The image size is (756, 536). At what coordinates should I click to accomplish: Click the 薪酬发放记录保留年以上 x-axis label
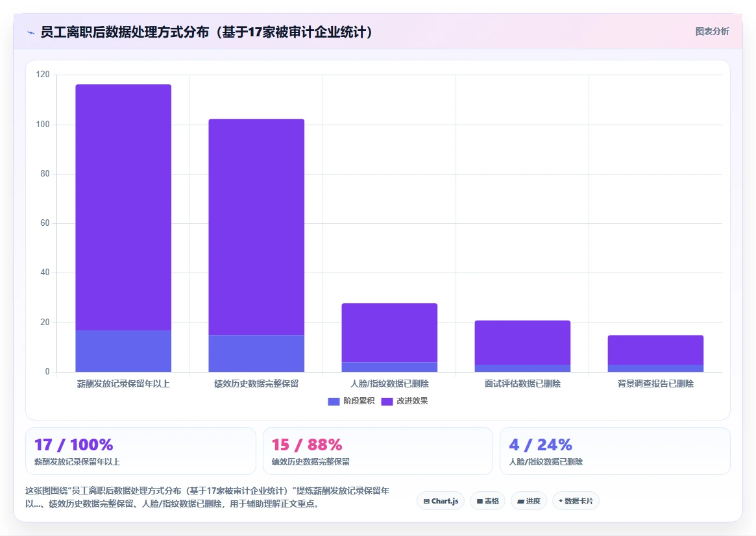click(123, 384)
